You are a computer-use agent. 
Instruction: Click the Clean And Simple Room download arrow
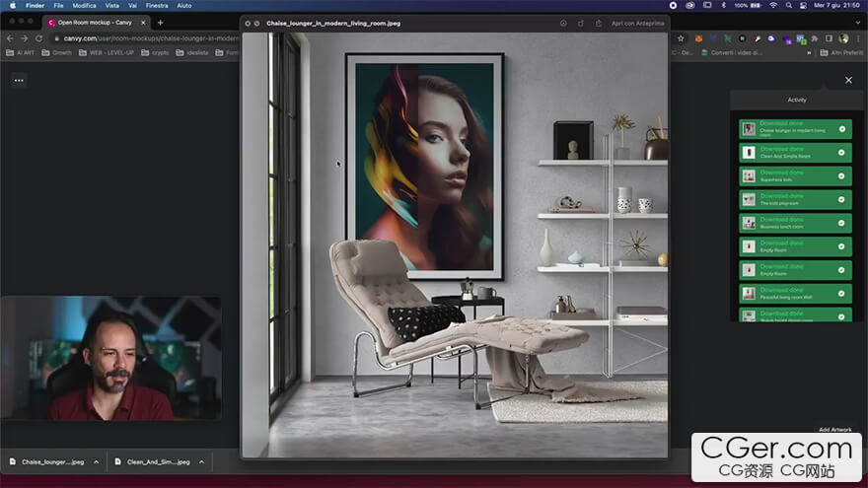coord(842,153)
